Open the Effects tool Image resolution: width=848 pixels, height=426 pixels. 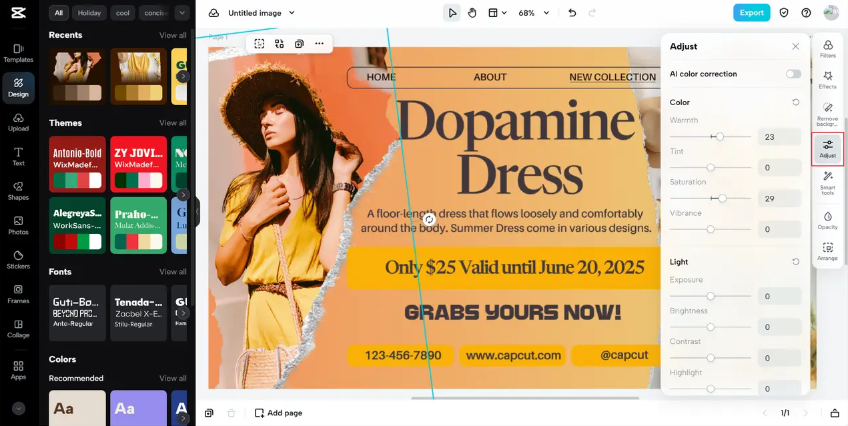point(827,80)
